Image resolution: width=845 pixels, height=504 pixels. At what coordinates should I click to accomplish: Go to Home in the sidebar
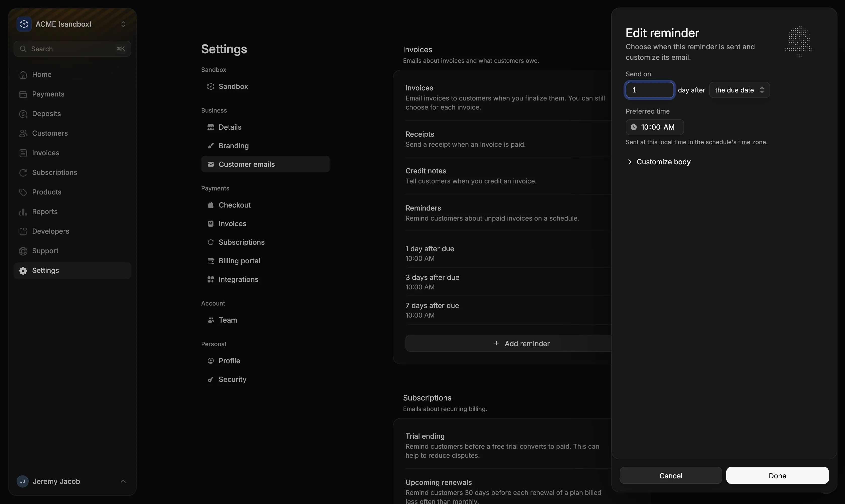[x=72, y=74]
